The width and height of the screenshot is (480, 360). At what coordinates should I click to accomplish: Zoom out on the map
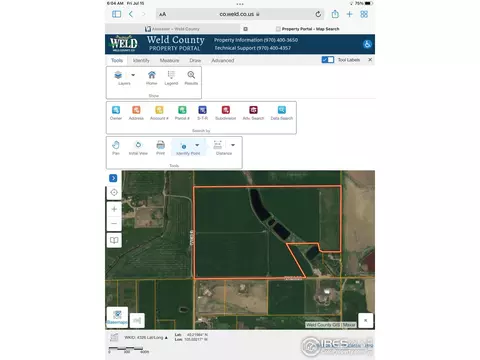(x=114, y=223)
